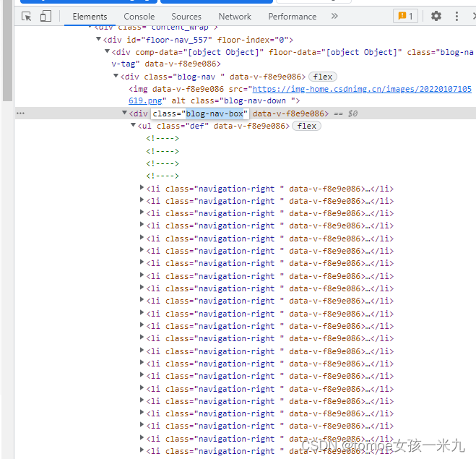476x459 pixels.
Task: Switch to the Console tab
Action: (139, 17)
